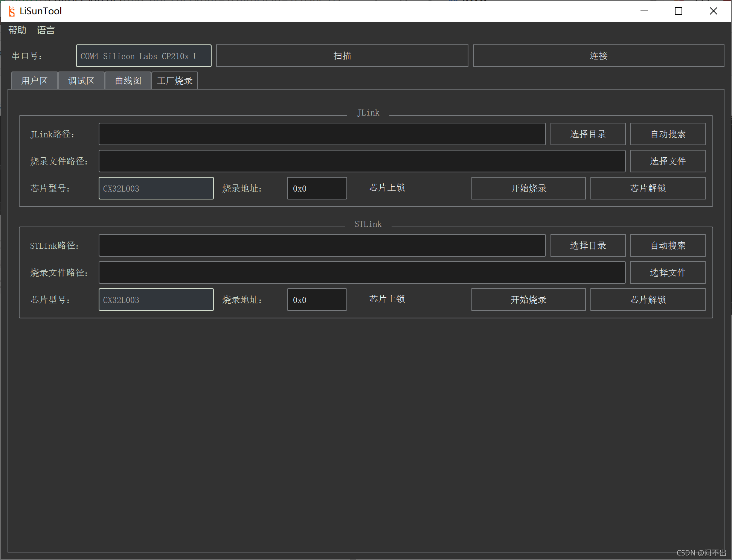Click the JLink 烧录地址 0x0 field
The height and width of the screenshot is (560, 732).
[317, 188]
